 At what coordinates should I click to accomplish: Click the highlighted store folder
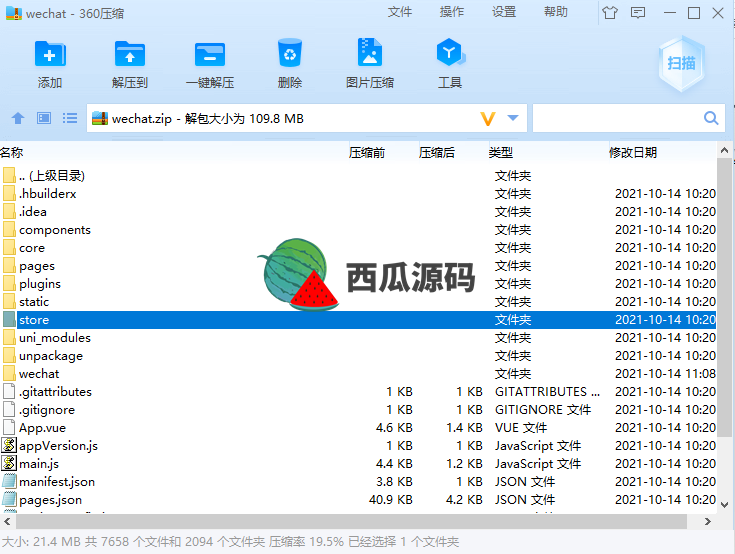point(358,320)
